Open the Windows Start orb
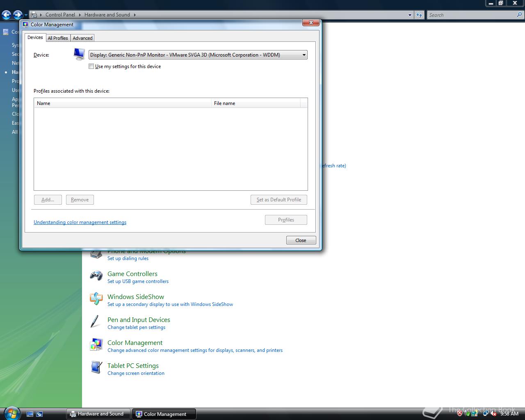This screenshot has width=525, height=420. coord(11,413)
